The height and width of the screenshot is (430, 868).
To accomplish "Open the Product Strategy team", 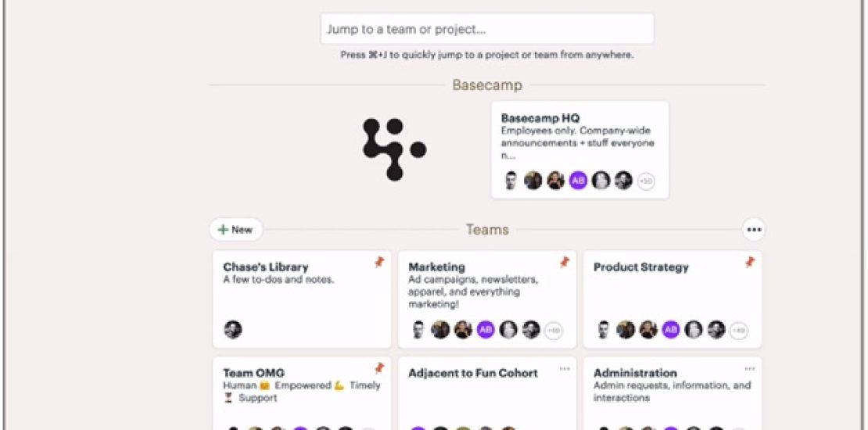I will [x=640, y=267].
